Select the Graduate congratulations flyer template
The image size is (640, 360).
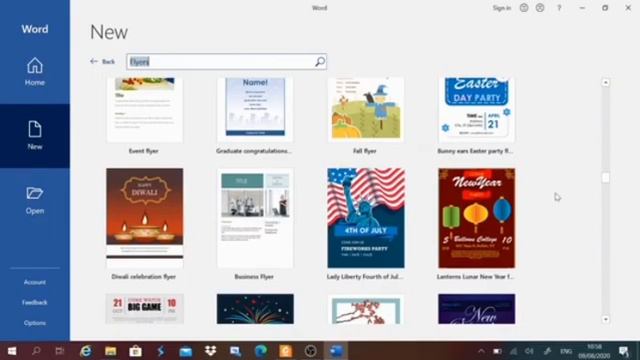point(255,110)
